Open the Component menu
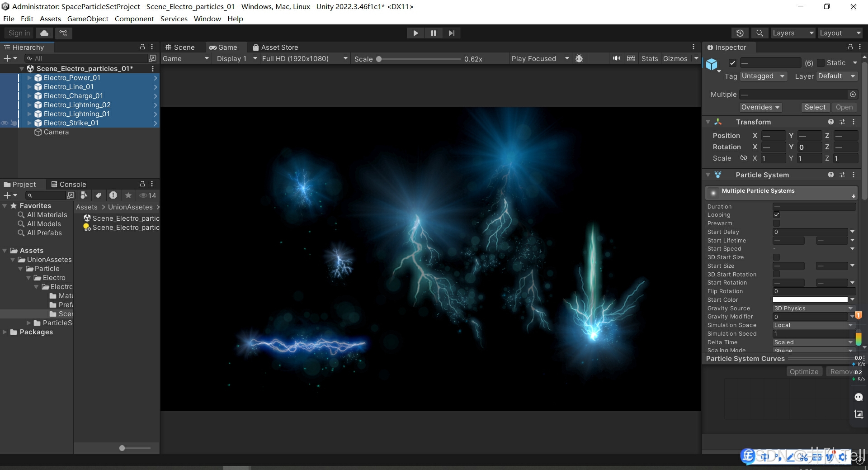Viewport: 868px width, 470px height. tap(134, 19)
